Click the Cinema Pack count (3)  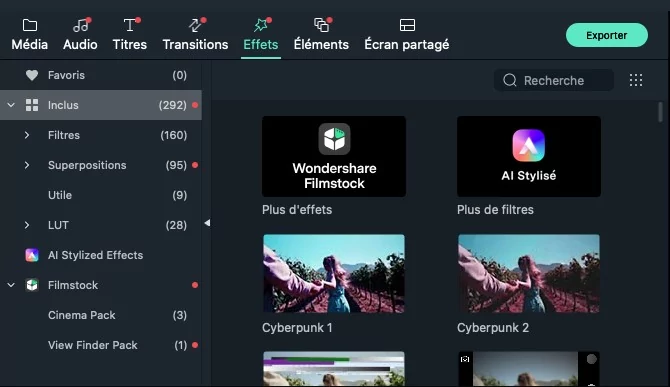click(179, 315)
